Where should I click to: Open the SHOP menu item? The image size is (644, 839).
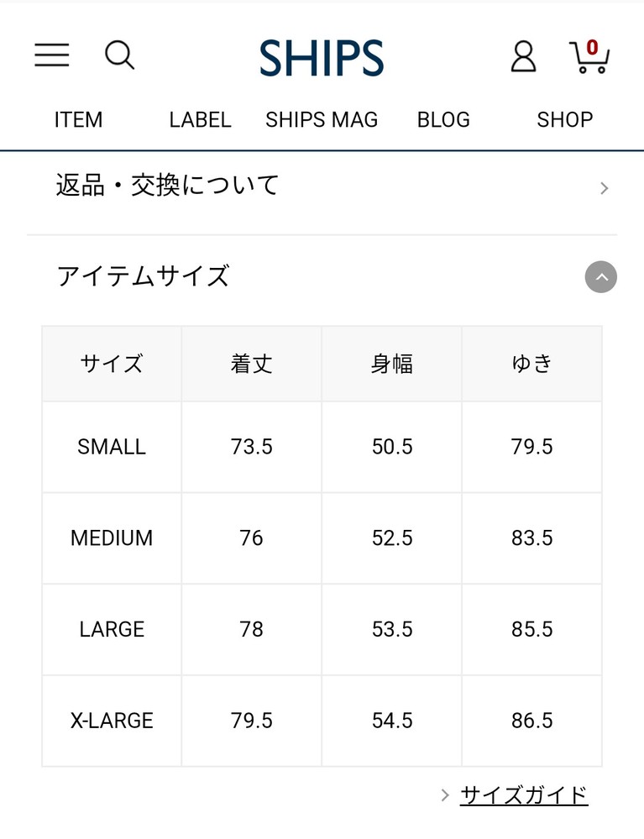565,120
